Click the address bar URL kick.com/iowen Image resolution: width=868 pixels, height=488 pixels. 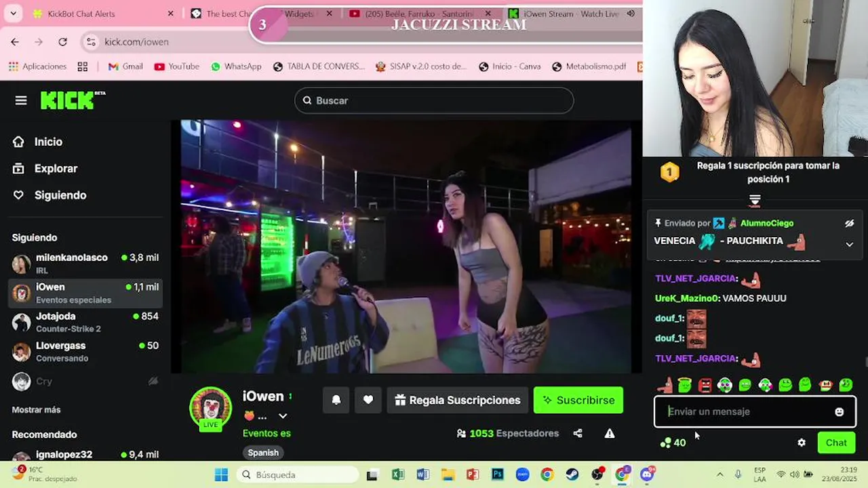pyautogui.click(x=136, y=41)
